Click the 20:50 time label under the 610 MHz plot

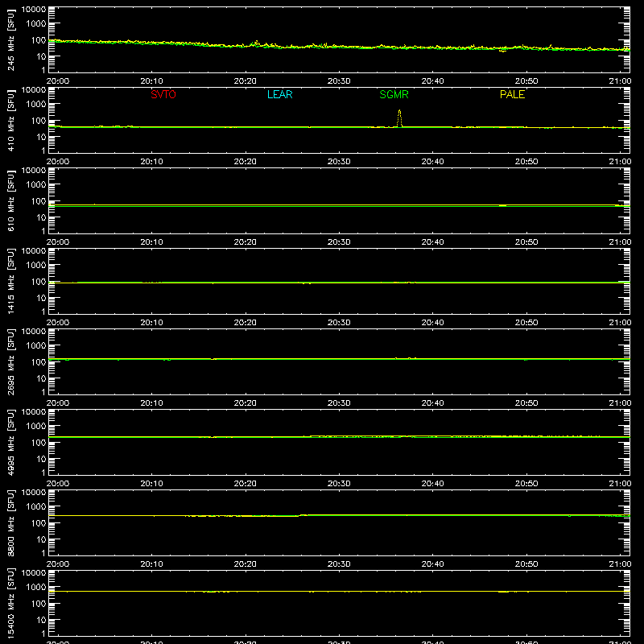pyautogui.click(x=526, y=242)
